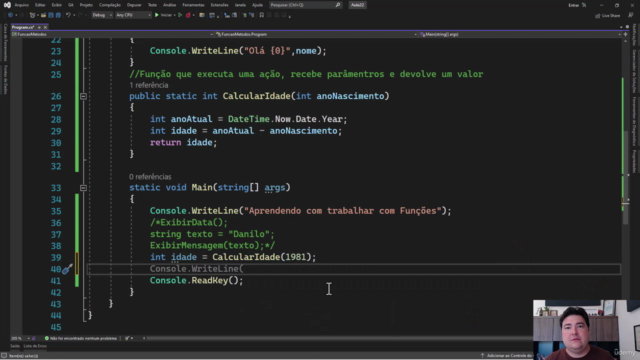Open the FuncaoMetodos.Program type navigation dropdown
The image size is (640, 360).
[x=316, y=34]
